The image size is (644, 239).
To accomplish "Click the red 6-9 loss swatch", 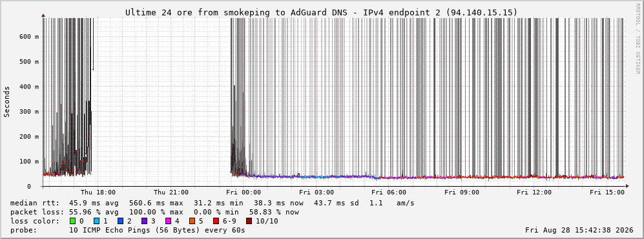I will 216,222.
